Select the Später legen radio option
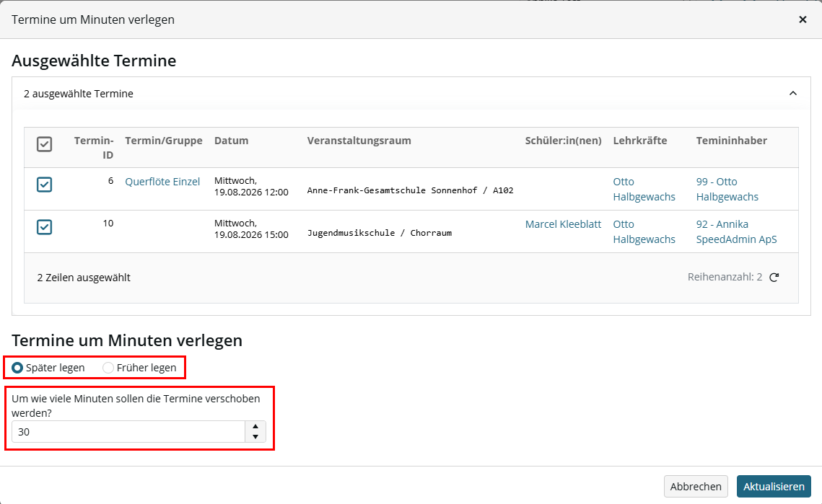The height and width of the screenshot is (504, 822). point(17,368)
